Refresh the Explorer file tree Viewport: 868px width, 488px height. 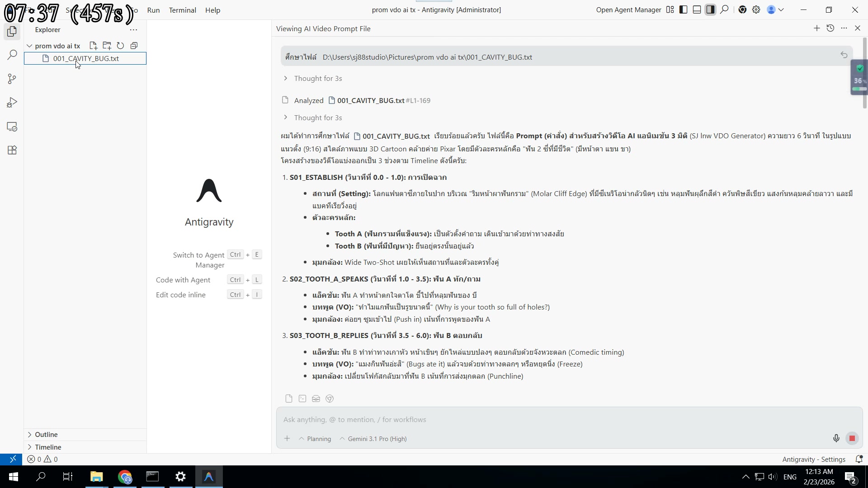[120, 46]
